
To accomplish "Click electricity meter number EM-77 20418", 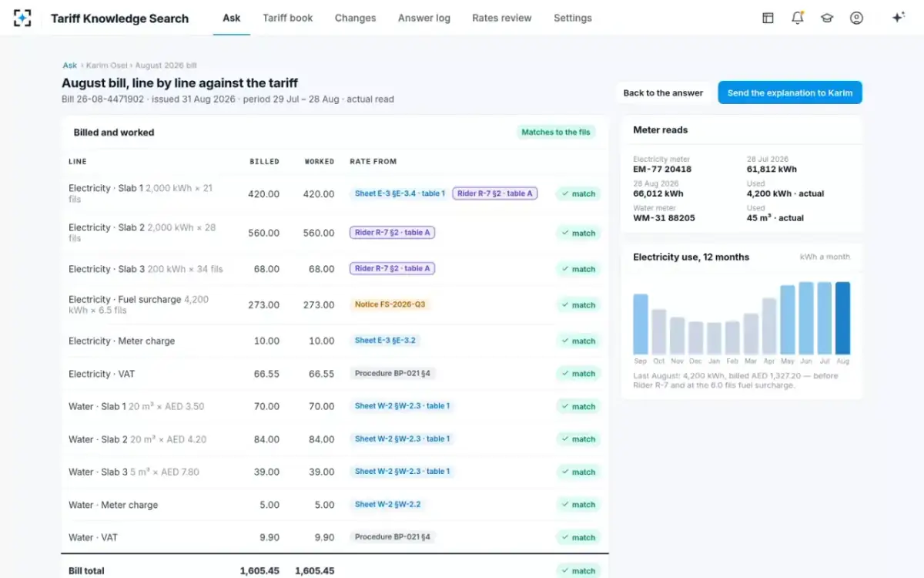I will pyautogui.click(x=662, y=170).
